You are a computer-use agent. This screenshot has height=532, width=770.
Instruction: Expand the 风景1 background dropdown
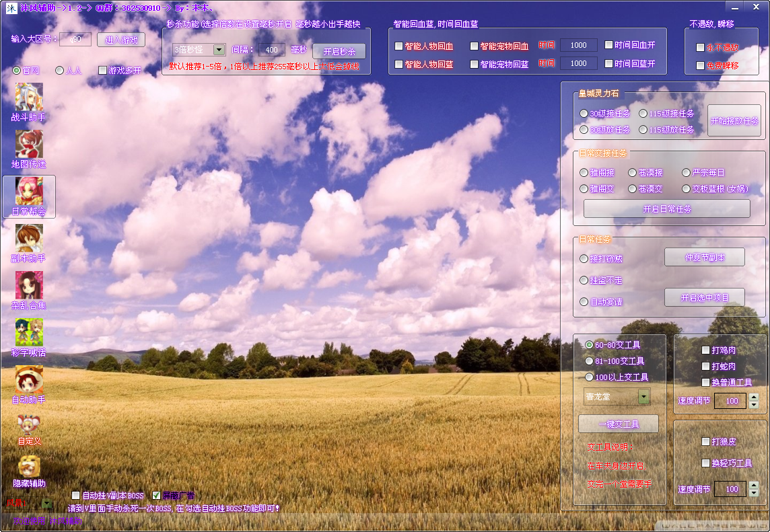pyautogui.click(x=46, y=504)
